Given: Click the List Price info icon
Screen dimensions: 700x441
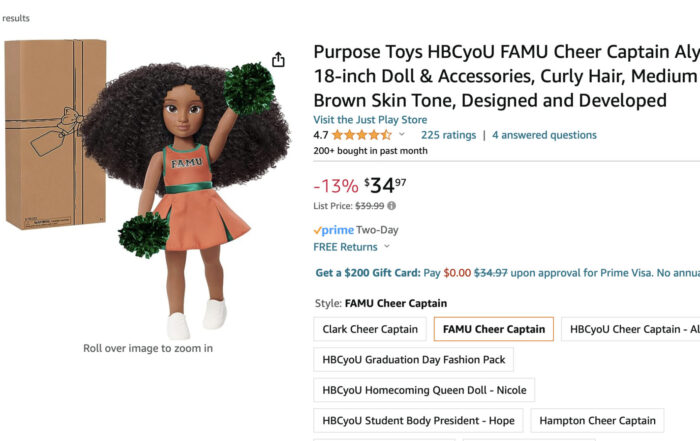Looking at the screenshot, I should (x=391, y=206).
